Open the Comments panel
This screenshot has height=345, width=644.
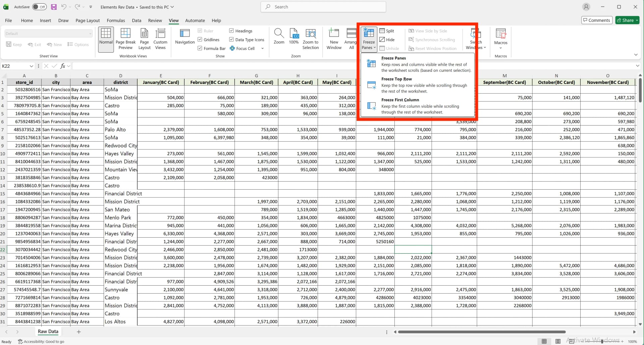(x=596, y=20)
